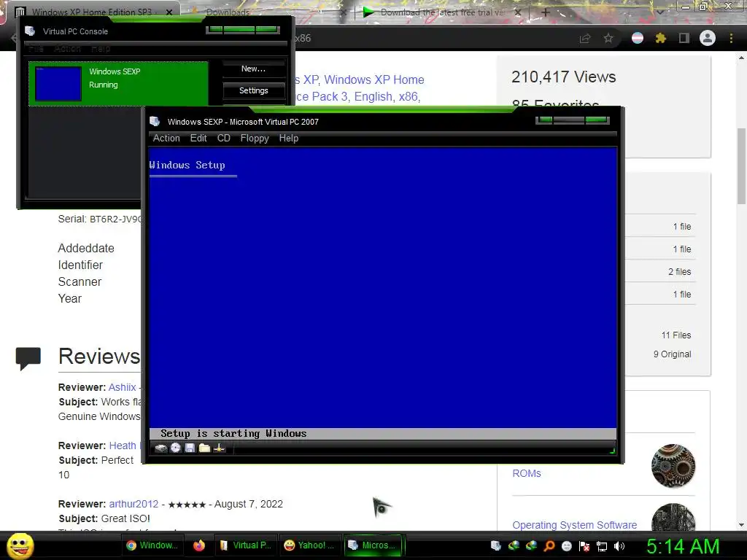Click the Chrome profile avatar icon

708,38
